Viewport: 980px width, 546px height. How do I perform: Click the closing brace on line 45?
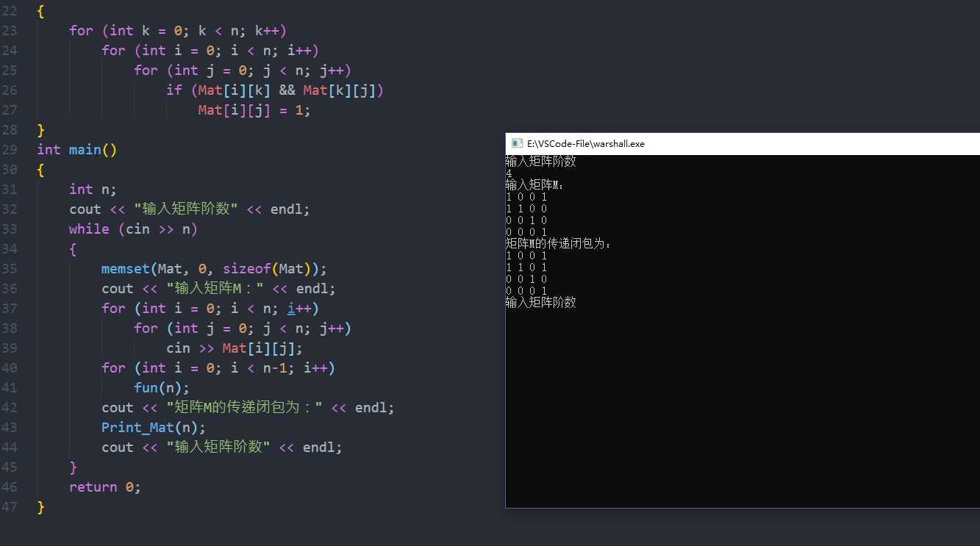(73, 467)
